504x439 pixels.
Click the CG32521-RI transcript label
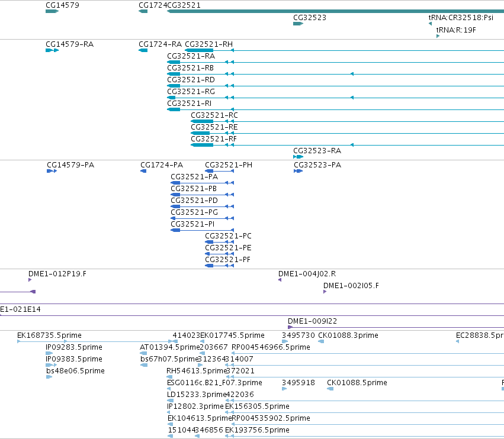190,104
